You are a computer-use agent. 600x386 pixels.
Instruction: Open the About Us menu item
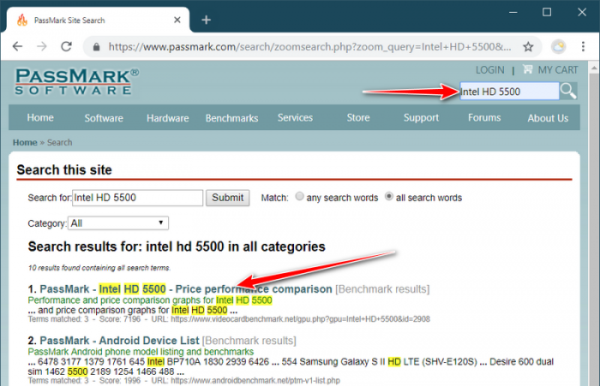tap(548, 118)
